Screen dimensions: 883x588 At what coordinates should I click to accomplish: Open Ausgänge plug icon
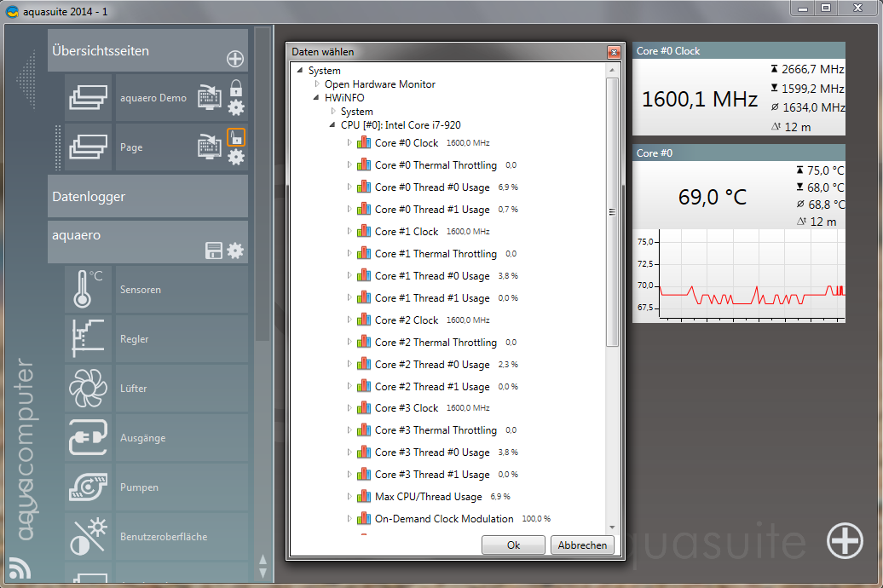coord(88,438)
